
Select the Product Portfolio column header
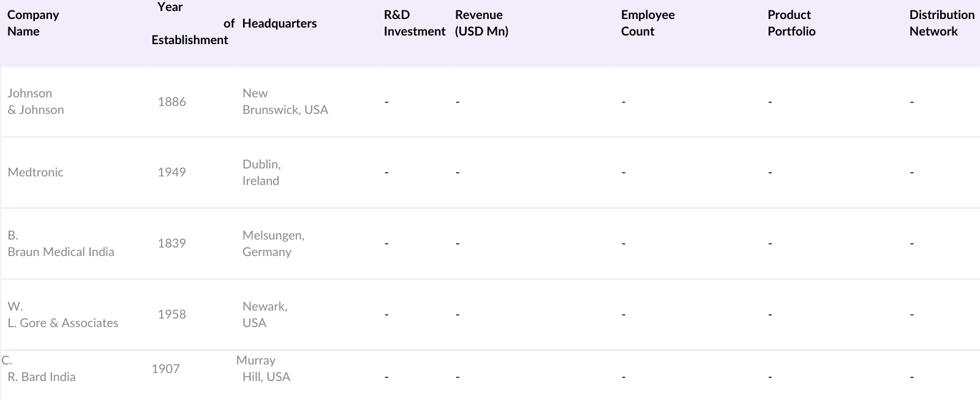coord(791,23)
